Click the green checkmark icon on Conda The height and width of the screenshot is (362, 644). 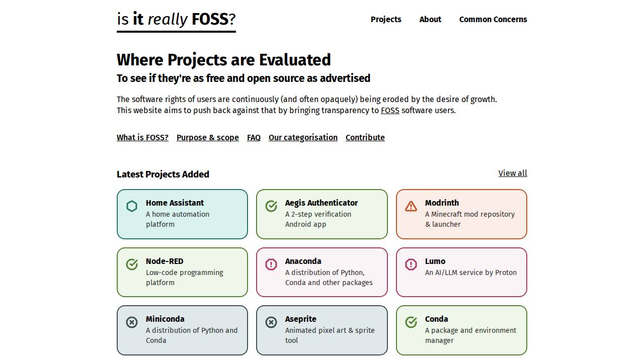pos(411,322)
